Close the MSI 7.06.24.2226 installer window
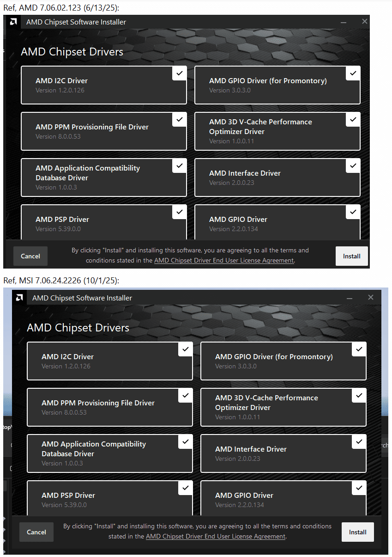This screenshot has width=392, height=557. 371,298
